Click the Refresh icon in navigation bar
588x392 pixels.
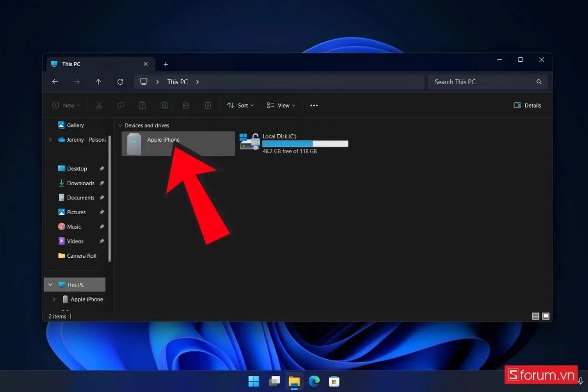click(x=120, y=82)
